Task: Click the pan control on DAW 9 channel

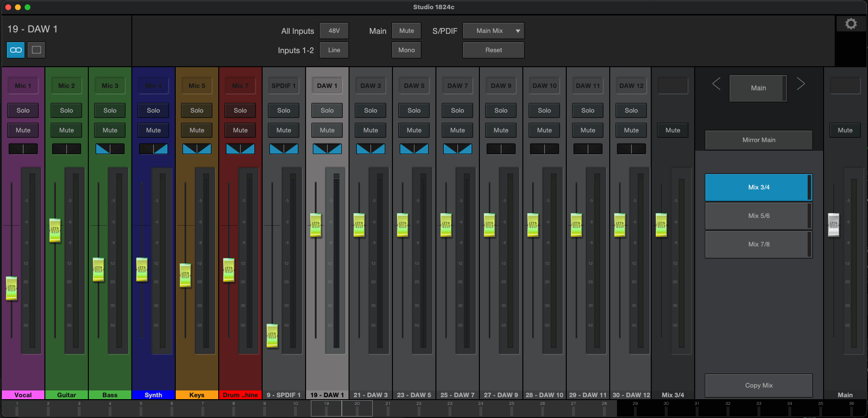Action: (501, 149)
